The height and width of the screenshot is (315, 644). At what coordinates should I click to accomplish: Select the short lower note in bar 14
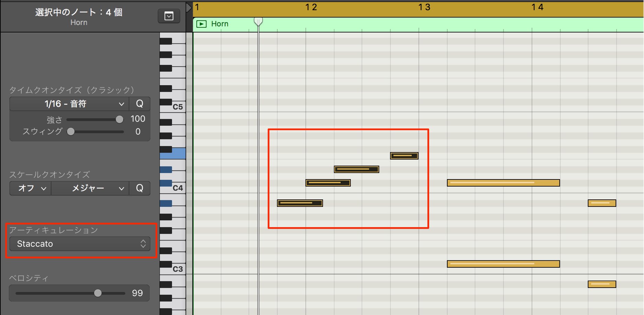click(602, 284)
